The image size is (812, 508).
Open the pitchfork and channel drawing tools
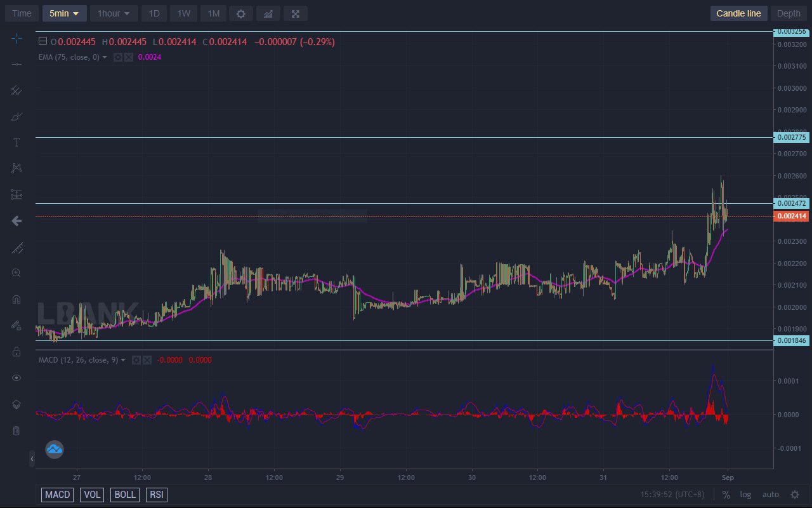16,91
